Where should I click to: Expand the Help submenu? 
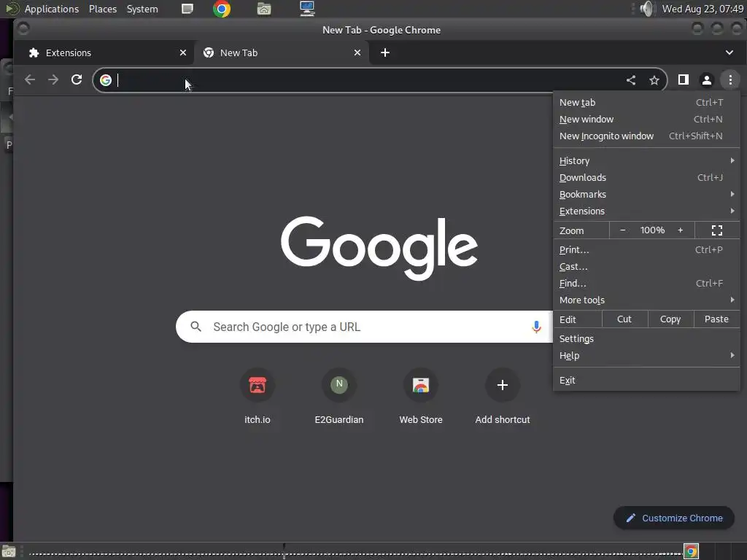point(646,356)
